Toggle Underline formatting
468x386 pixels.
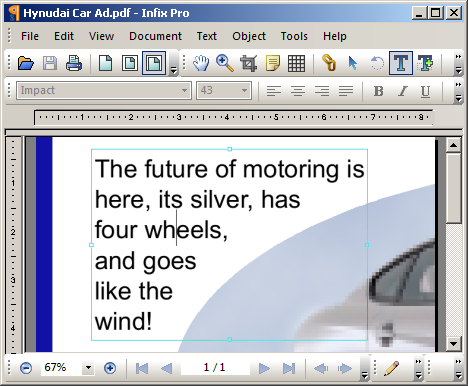(425, 91)
